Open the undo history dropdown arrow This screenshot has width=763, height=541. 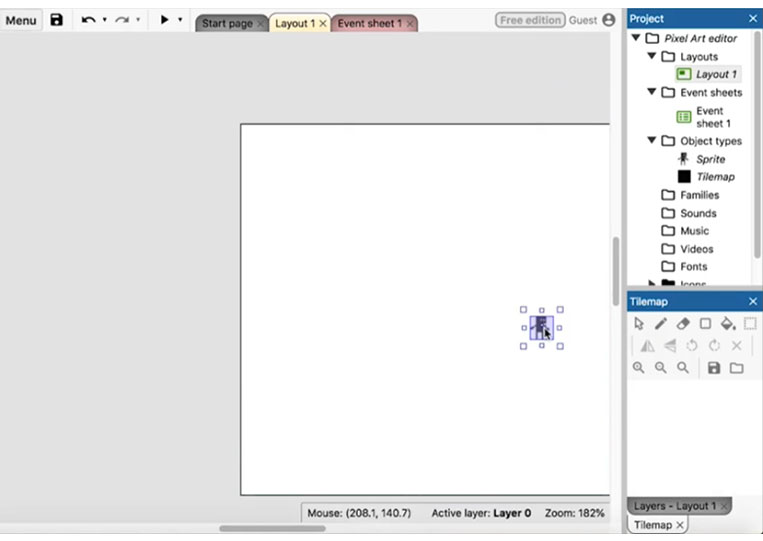coord(105,20)
